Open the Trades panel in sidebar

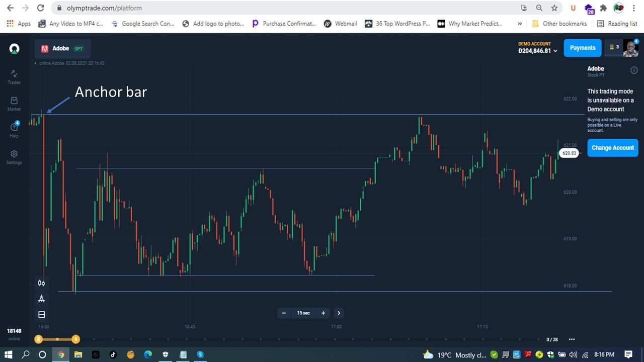pyautogui.click(x=14, y=76)
